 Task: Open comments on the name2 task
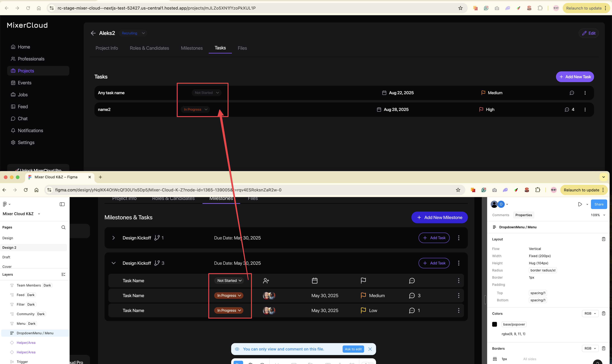(x=567, y=109)
